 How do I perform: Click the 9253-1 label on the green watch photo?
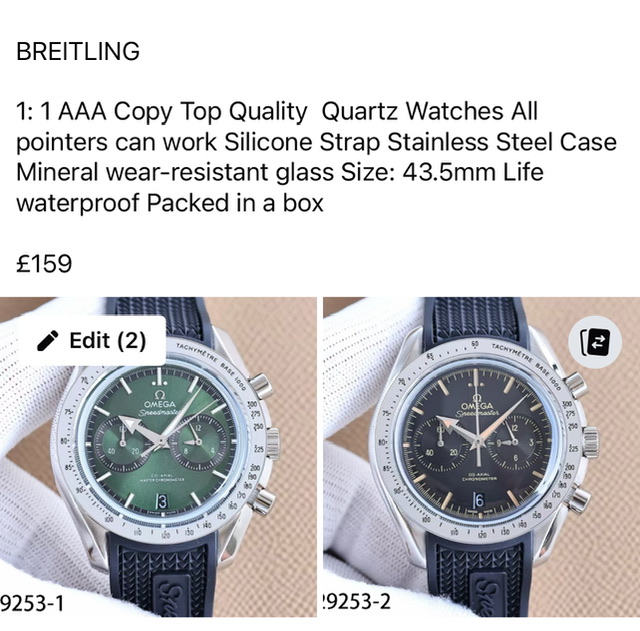tap(32, 603)
